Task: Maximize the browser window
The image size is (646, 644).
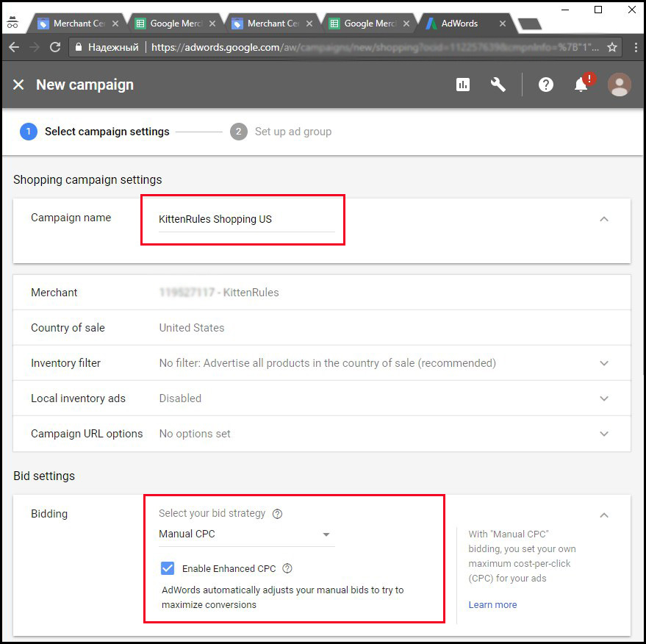Action: click(598, 10)
